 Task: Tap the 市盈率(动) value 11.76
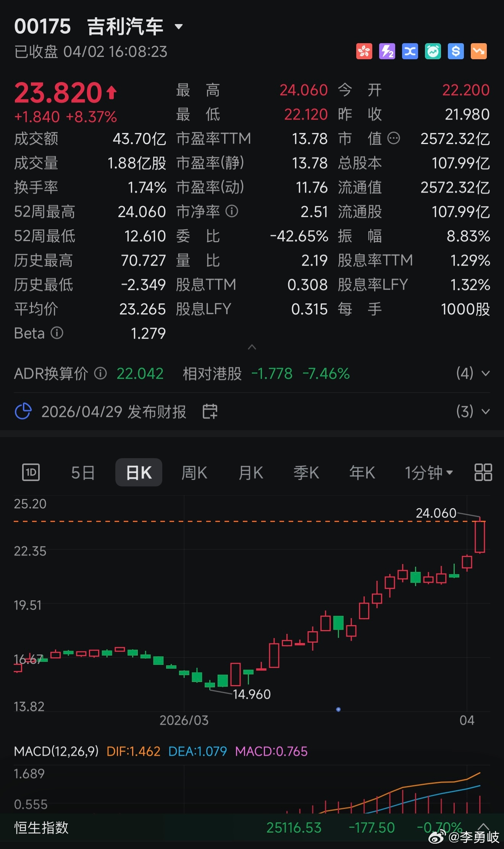tap(312, 187)
